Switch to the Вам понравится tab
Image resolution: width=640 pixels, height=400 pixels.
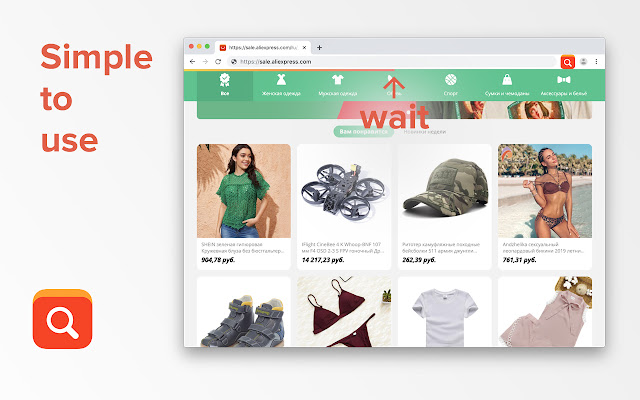(x=363, y=131)
